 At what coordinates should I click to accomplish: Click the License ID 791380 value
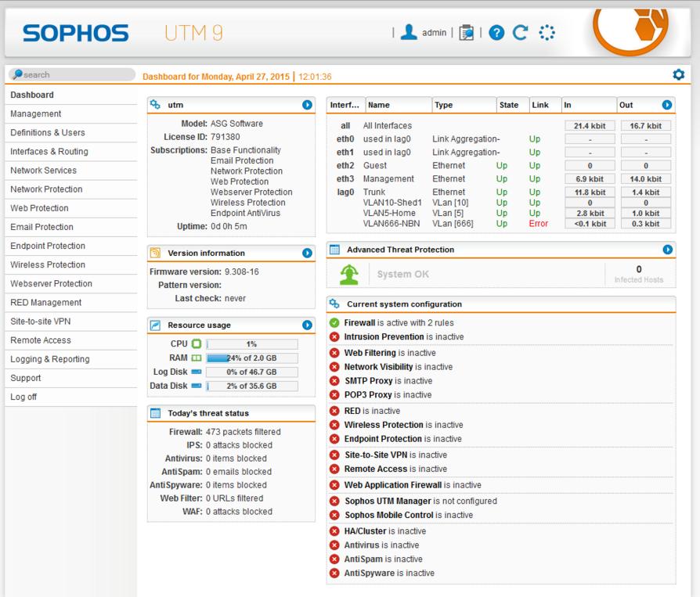225,137
